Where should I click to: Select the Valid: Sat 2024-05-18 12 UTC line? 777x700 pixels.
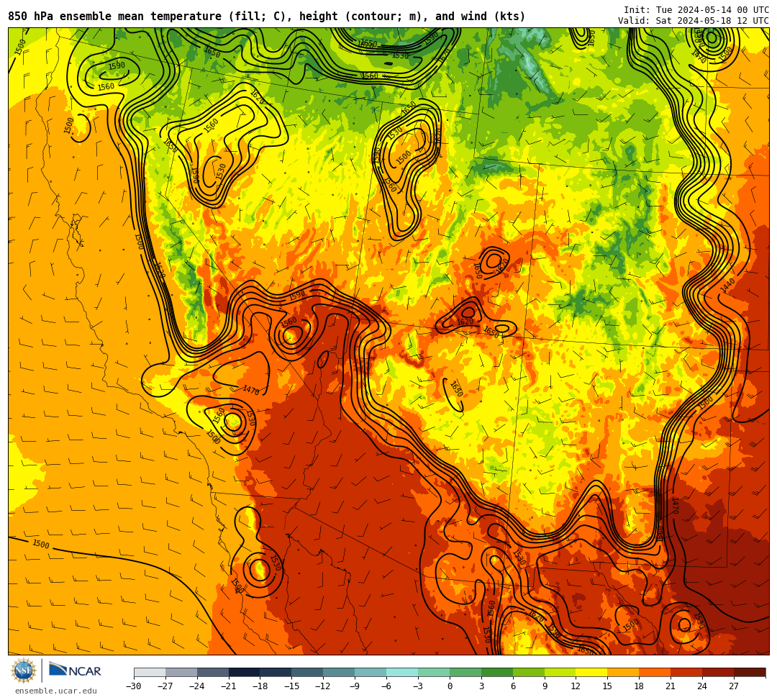[x=694, y=21]
